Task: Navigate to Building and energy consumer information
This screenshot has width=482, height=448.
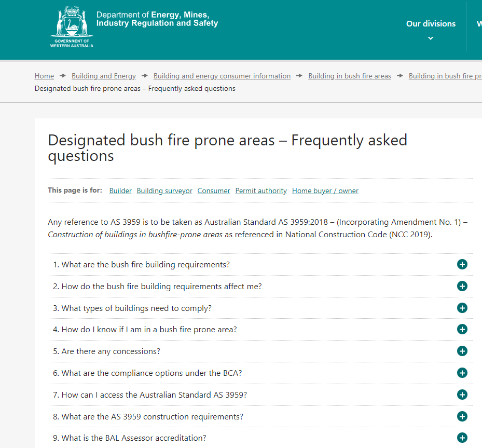Action: [x=222, y=76]
